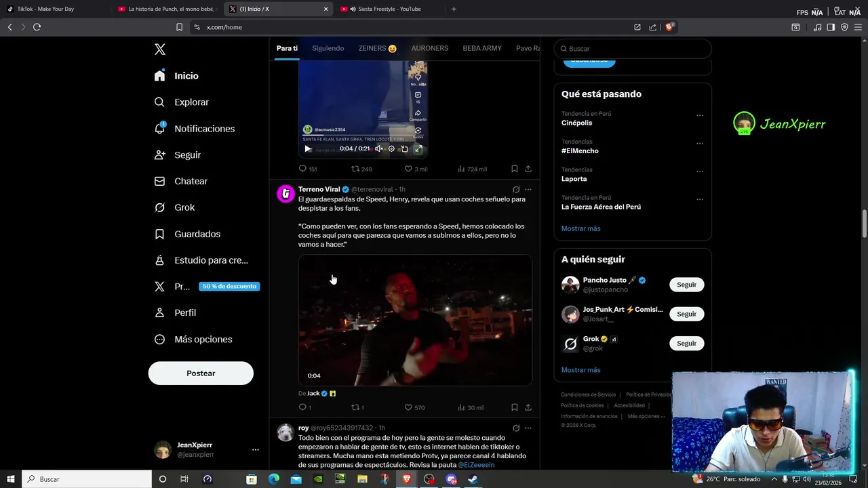Toggle fullscreen on top video
The image size is (868, 488).
pyautogui.click(x=418, y=149)
